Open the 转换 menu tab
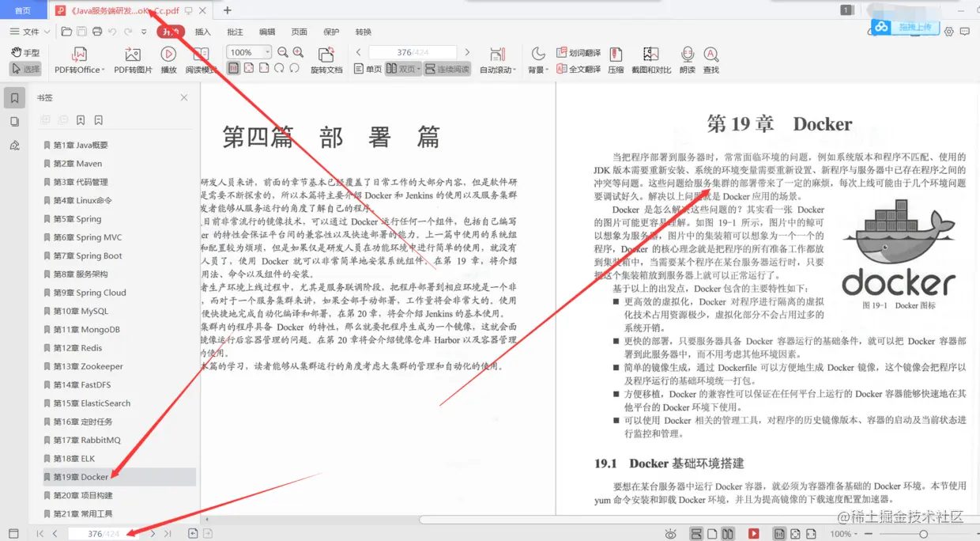 364,32
